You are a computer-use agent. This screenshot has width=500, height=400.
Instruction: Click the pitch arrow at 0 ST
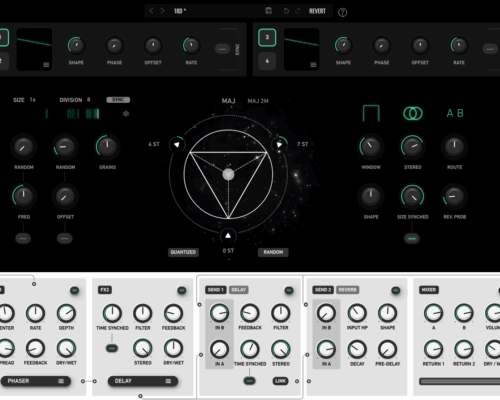[228, 236]
